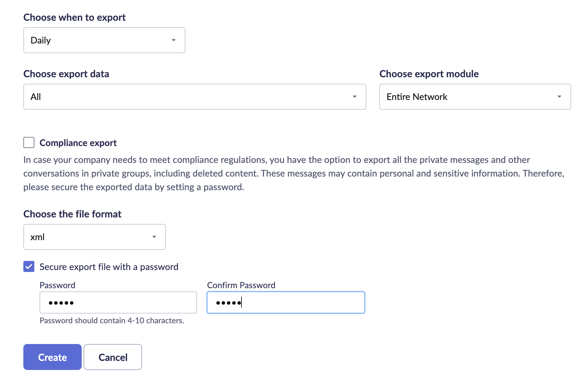Click the caret arrow in export data box
588x381 pixels.
click(355, 97)
